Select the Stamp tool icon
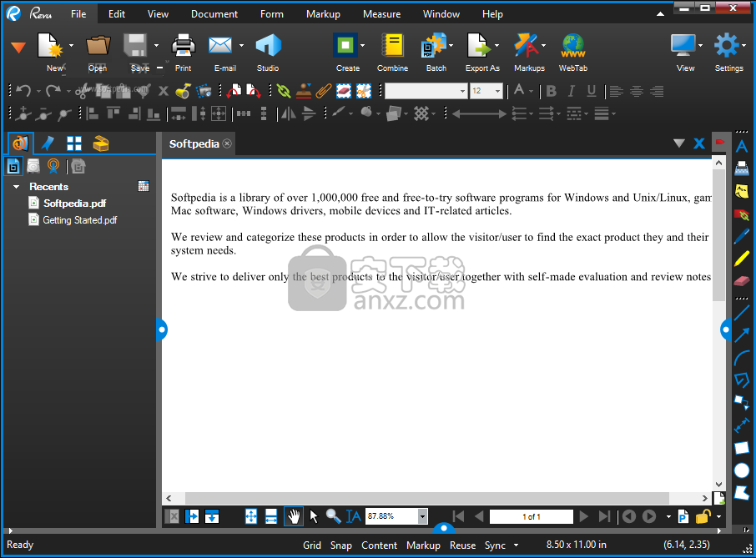 pyautogui.click(x=303, y=91)
